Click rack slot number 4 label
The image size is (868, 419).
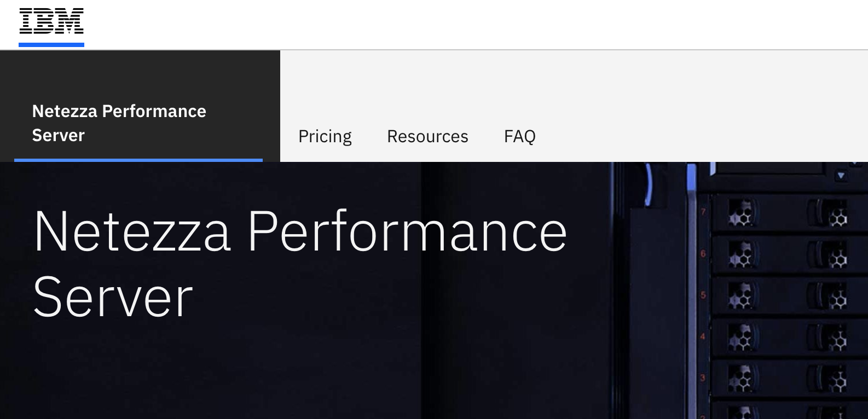point(703,336)
